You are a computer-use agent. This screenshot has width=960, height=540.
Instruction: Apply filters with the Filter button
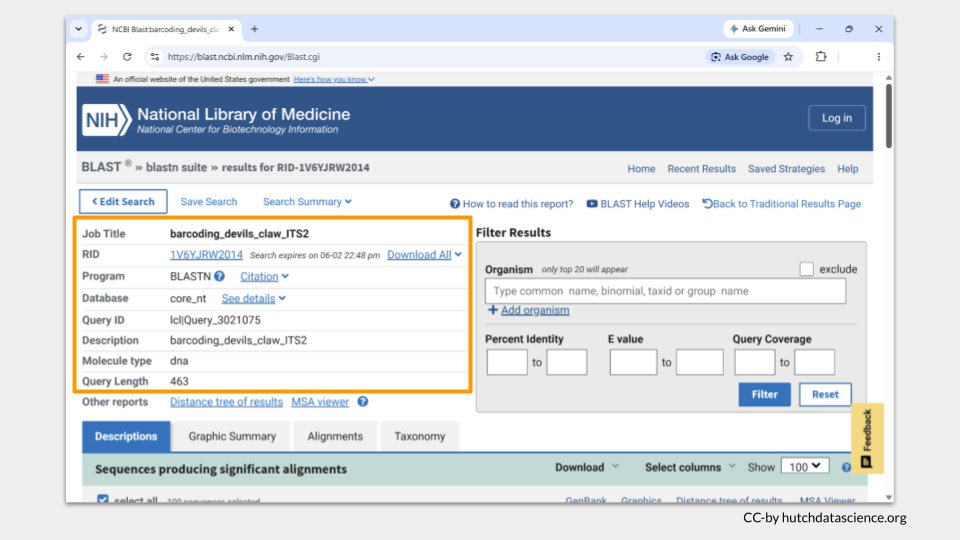coord(764,394)
